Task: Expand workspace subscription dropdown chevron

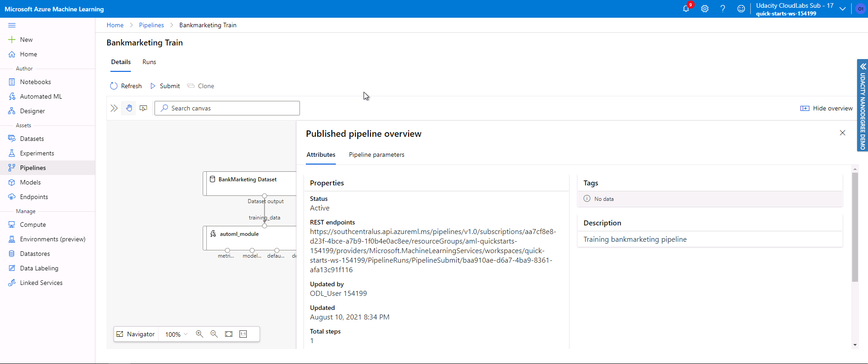Action: click(843, 9)
